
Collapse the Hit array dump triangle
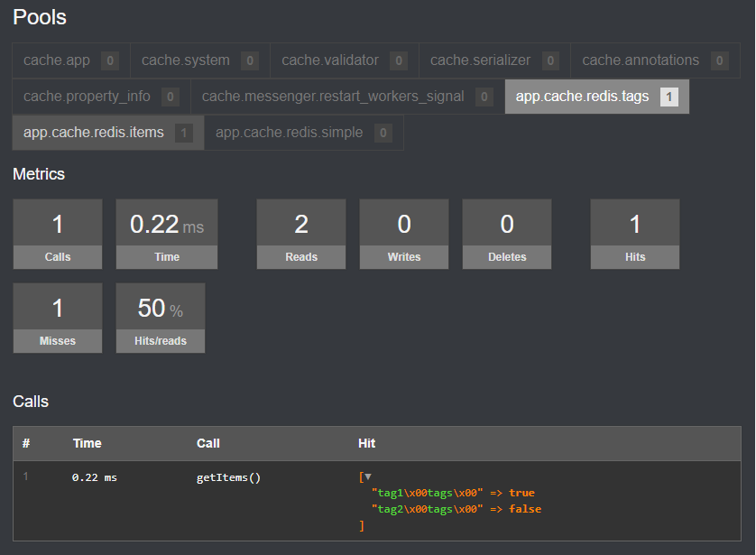[x=368, y=476]
